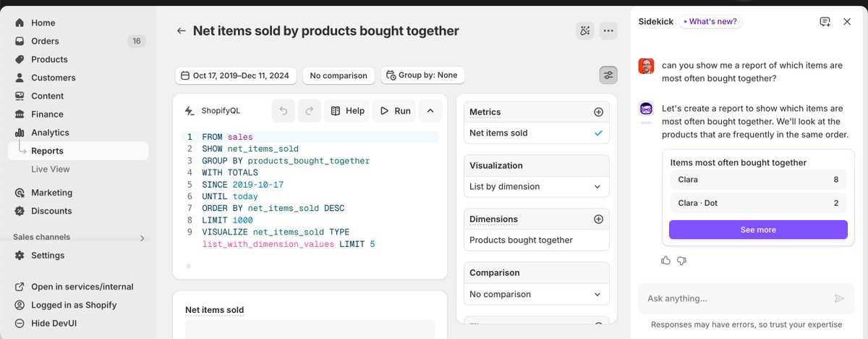The image size is (868, 339).
Task: Send the Sidekick message
Action: tap(839, 298)
